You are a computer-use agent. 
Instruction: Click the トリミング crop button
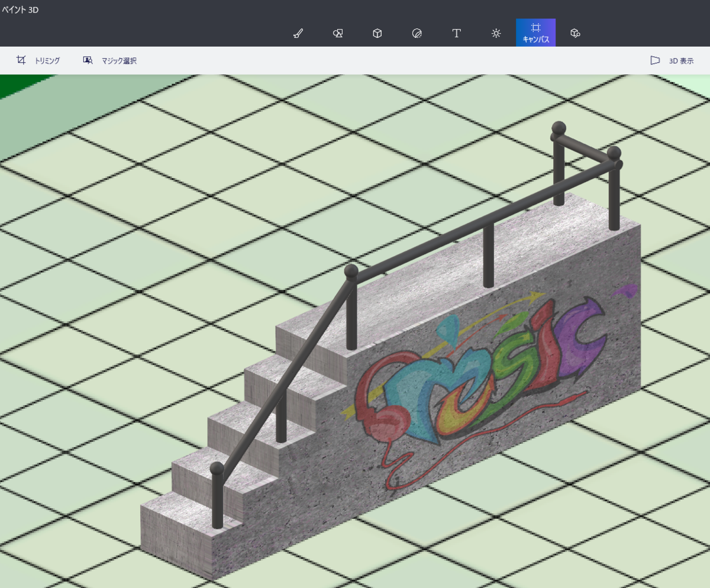[38, 60]
